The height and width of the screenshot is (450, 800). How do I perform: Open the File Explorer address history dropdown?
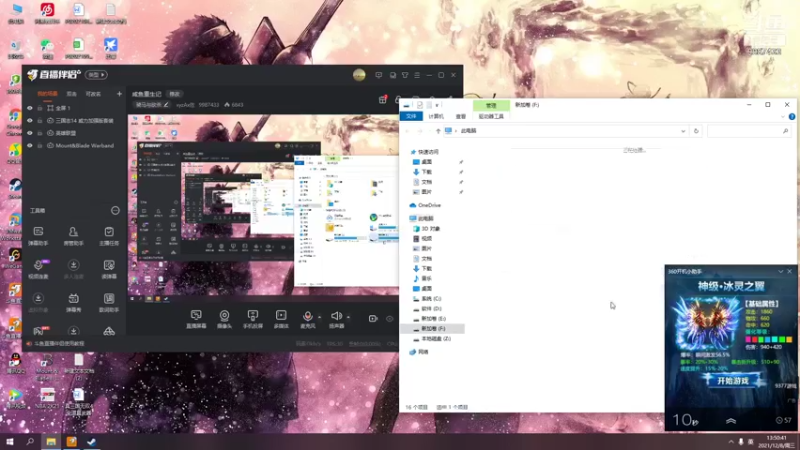[x=683, y=131]
